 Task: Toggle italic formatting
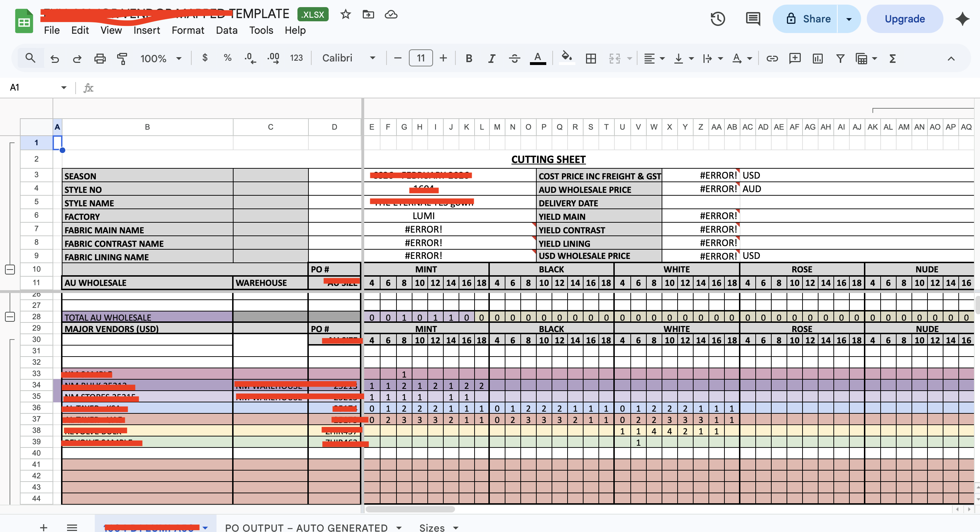click(492, 58)
